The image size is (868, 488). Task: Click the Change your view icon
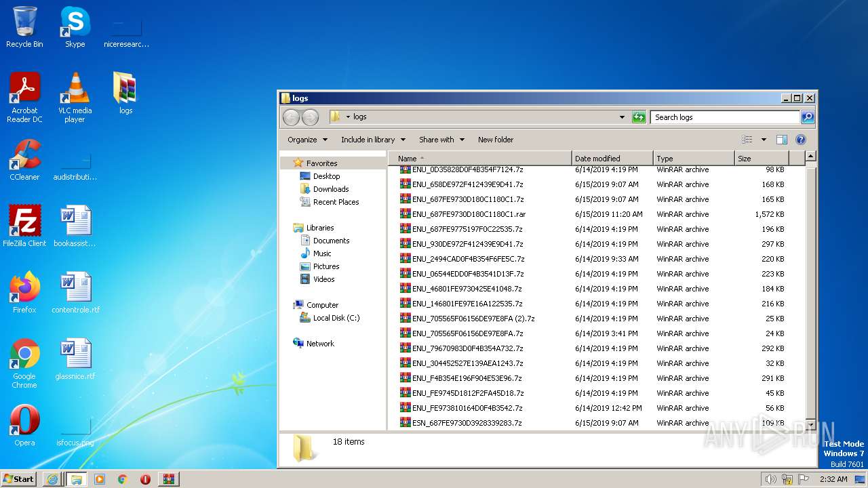tap(747, 140)
